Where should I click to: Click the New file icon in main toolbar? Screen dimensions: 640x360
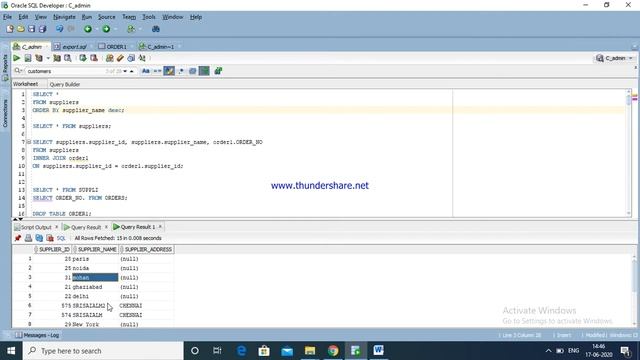point(10,29)
